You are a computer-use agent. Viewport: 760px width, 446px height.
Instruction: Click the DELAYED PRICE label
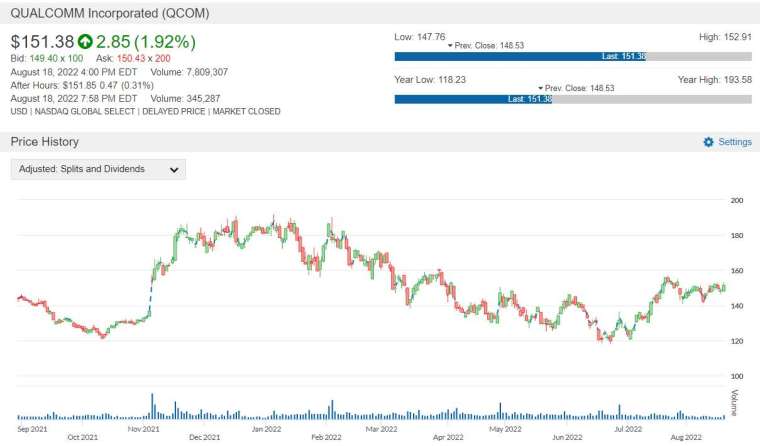[x=174, y=112]
